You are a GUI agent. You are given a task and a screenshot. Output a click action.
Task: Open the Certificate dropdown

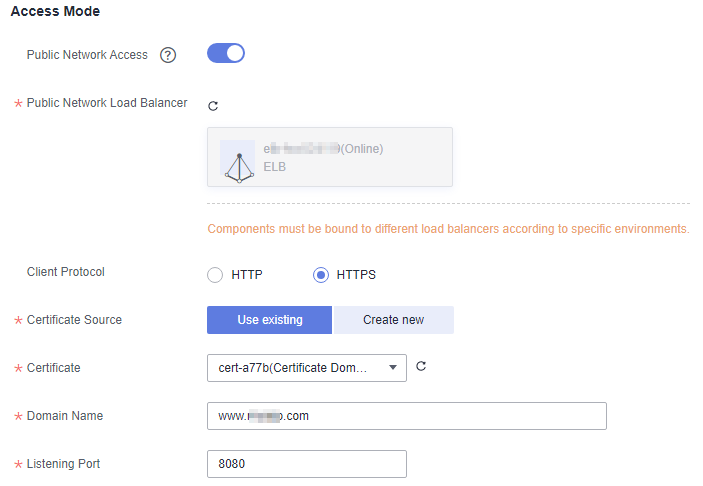[307, 368]
